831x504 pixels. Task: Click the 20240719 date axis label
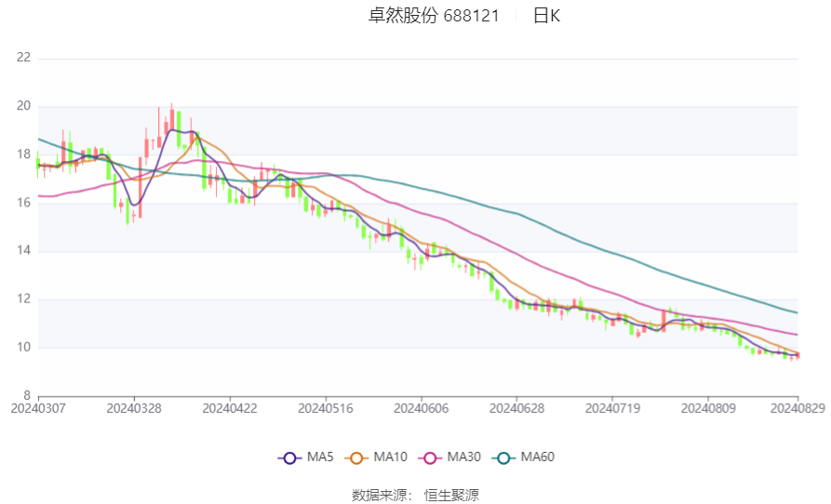click(x=612, y=408)
